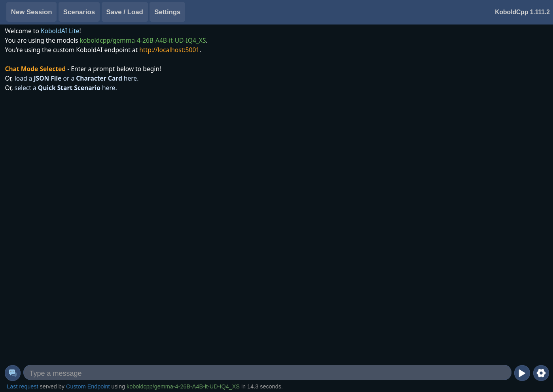
Task: Click the Chat Mode Selected text
Action: 35,69
